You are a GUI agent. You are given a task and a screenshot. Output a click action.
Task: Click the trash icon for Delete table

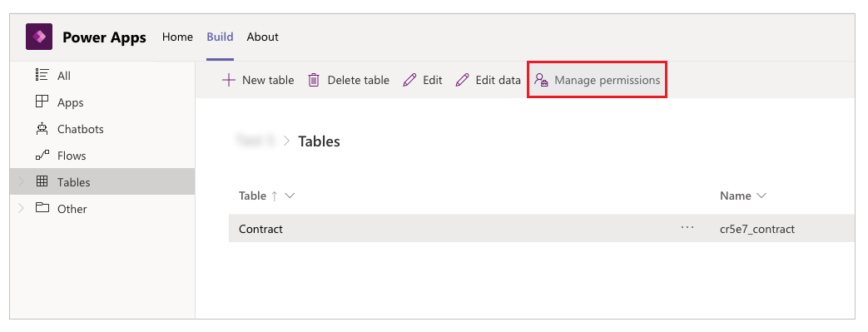314,80
